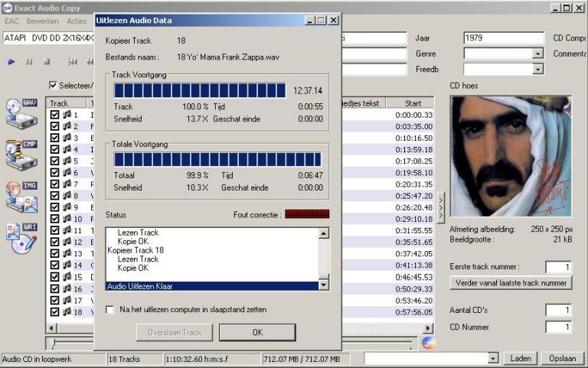Screen dimensions: 588x368
Task: Click the CMP copy-compressed icon
Action: (x=21, y=154)
